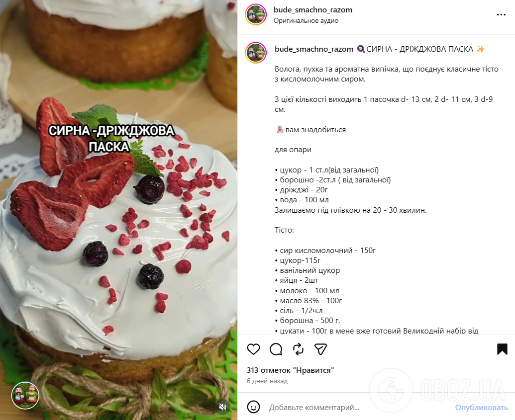
Task: Open the Оригинальное аудио audio link
Action: coord(306,21)
